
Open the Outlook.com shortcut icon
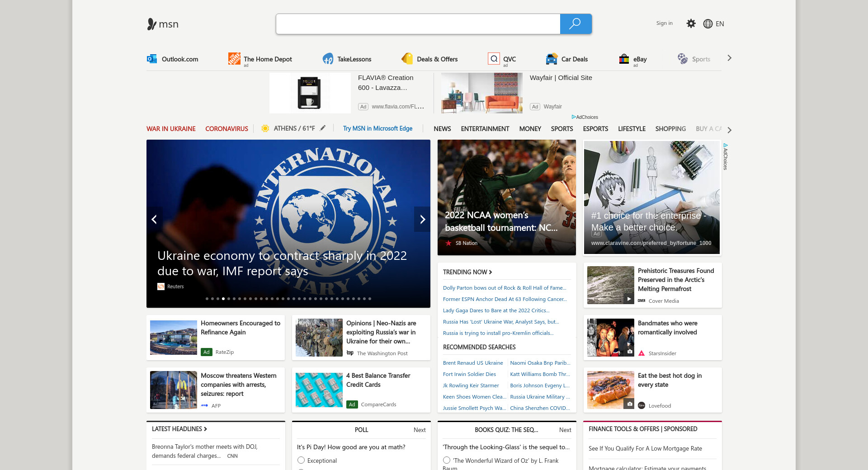click(x=152, y=59)
